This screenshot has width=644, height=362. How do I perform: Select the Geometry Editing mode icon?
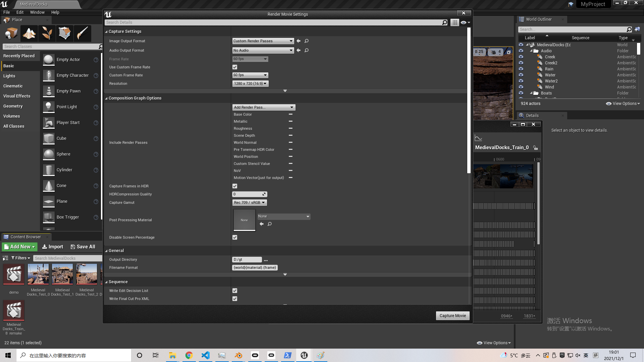[x=65, y=33]
